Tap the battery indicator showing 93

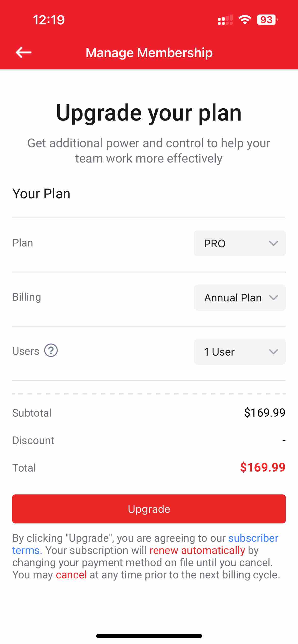[267, 20]
